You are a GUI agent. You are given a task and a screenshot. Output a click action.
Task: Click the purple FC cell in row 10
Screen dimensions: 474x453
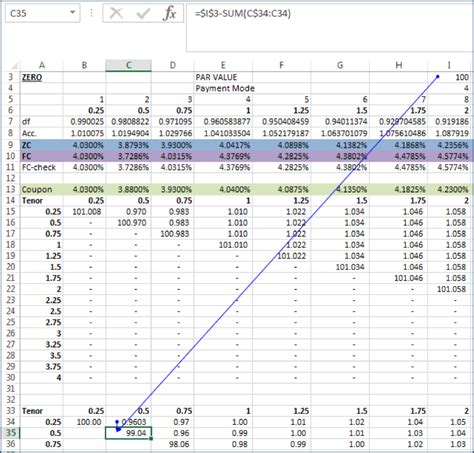[42, 156]
